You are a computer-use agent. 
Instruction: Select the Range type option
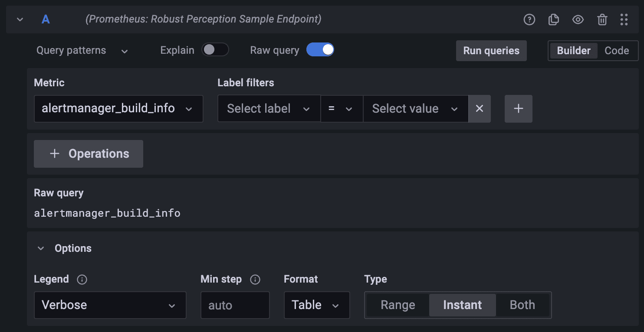pyautogui.click(x=397, y=305)
